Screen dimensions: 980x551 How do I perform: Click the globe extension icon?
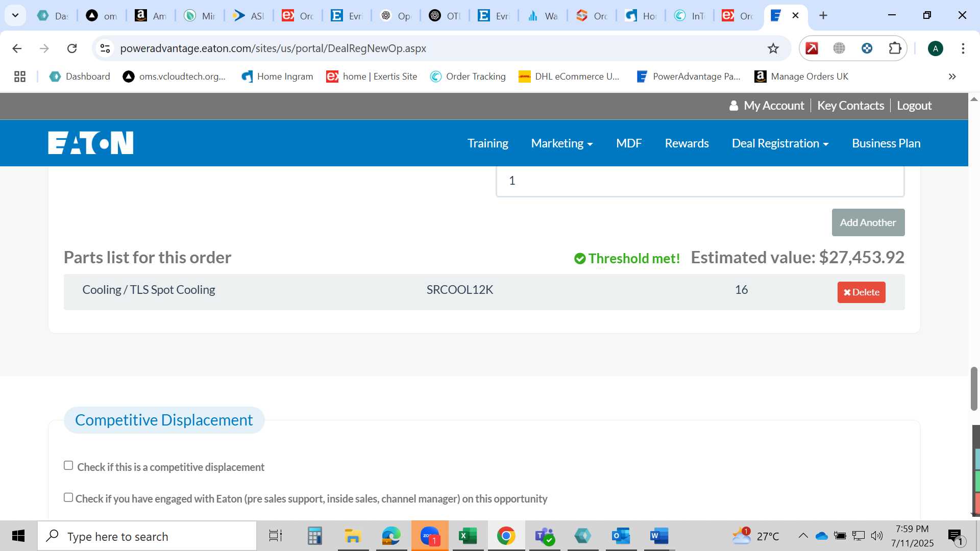coord(839,48)
